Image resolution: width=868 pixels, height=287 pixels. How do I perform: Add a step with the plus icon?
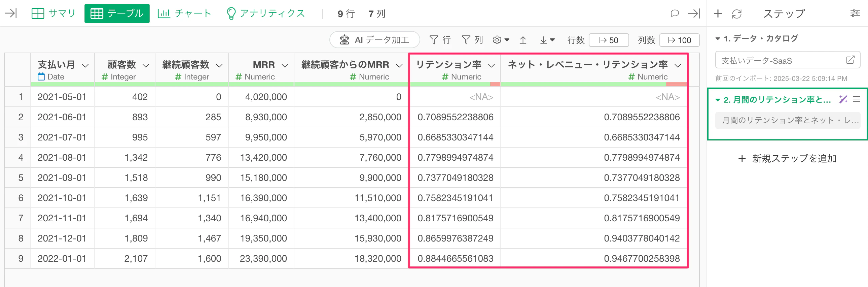[x=718, y=13]
